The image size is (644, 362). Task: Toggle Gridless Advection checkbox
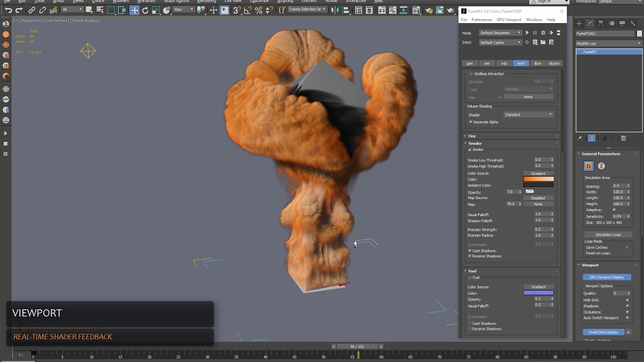click(471, 74)
